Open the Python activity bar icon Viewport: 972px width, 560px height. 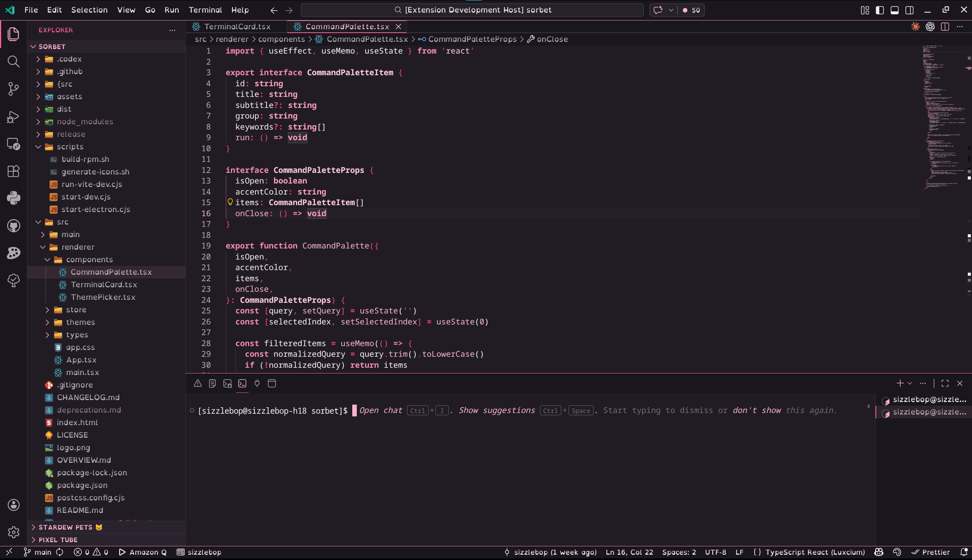click(x=13, y=198)
